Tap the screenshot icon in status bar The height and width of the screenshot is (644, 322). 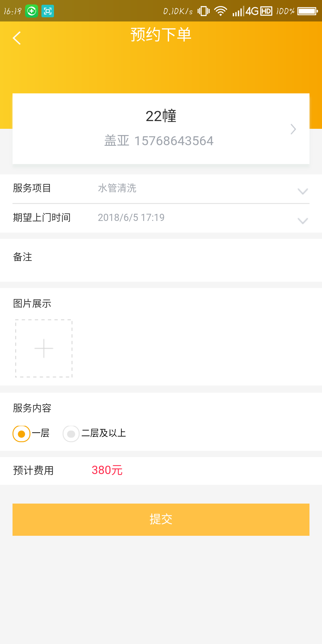click(x=48, y=11)
